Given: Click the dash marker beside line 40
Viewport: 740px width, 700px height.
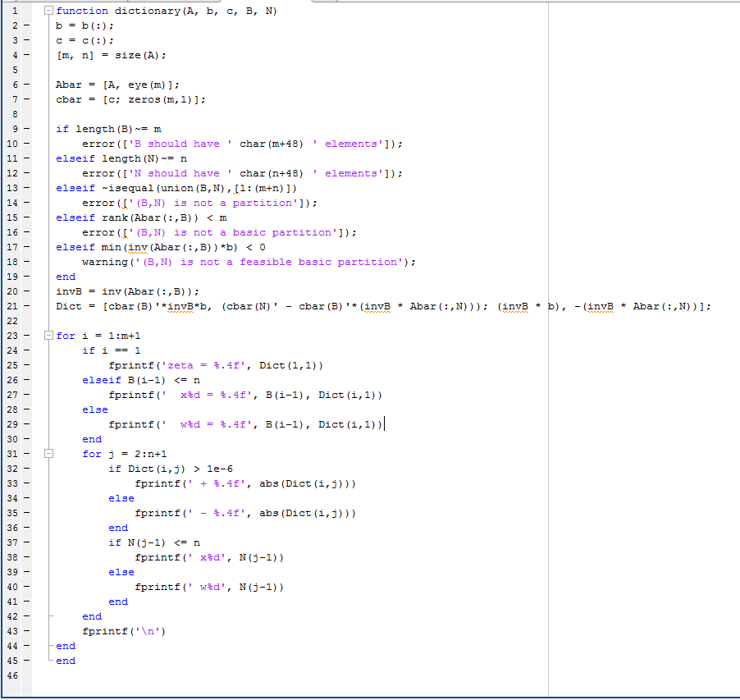Looking at the screenshot, I should 25,587.
